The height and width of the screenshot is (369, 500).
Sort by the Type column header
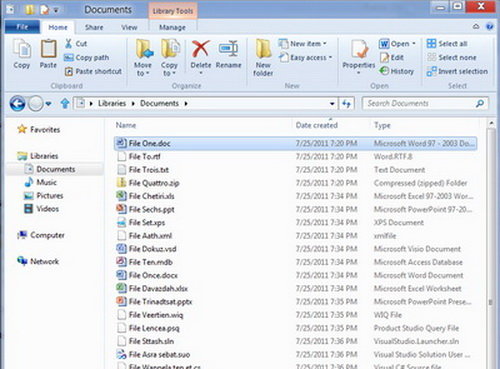point(382,125)
